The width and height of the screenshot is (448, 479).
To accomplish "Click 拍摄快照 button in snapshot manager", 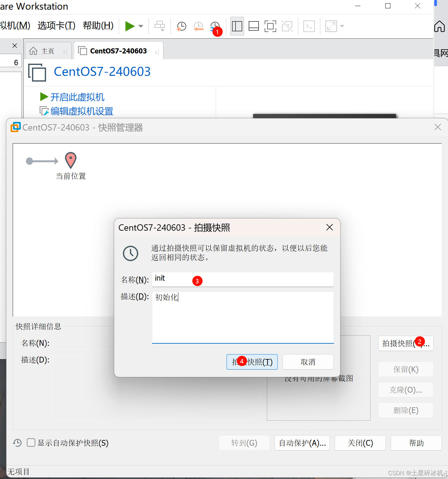I will pyautogui.click(x=406, y=343).
